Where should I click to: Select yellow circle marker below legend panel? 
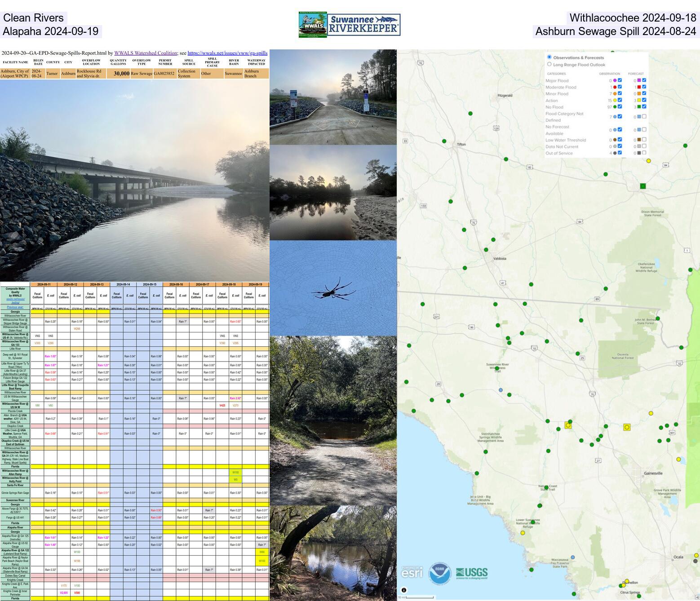(648, 160)
